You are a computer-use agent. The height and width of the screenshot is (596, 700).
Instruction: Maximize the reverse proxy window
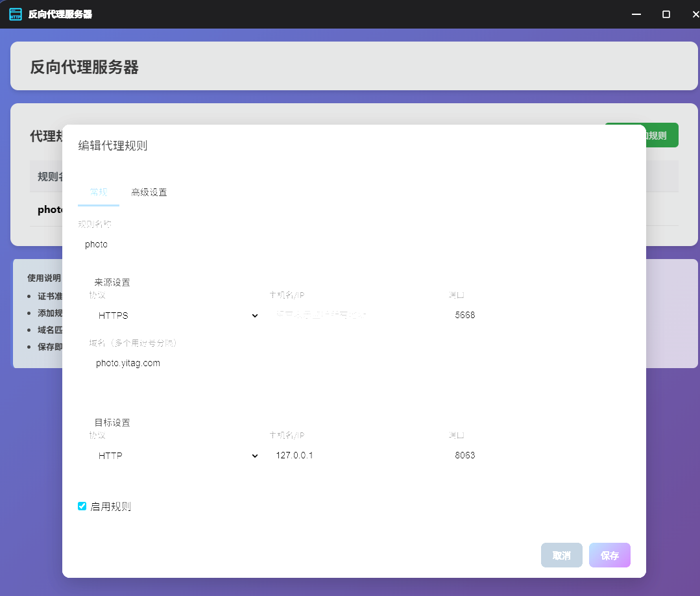coord(666,14)
